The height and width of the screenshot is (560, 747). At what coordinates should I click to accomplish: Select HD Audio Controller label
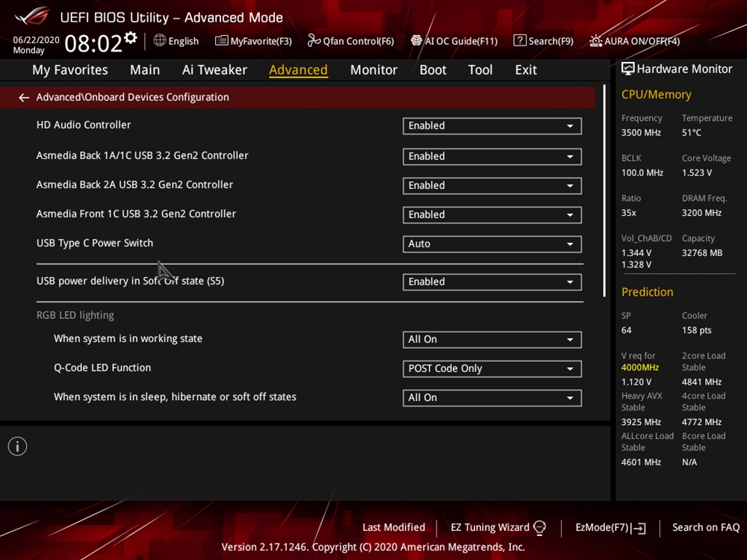[x=84, y=125]
